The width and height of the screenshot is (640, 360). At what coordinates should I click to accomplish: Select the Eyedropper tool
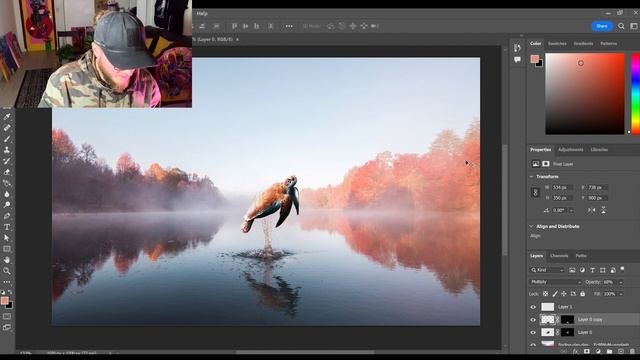point(7,117)
